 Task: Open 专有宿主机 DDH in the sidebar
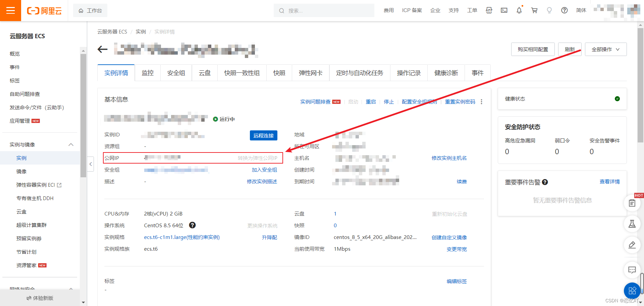pyautogui.click(x=35, y=198)
